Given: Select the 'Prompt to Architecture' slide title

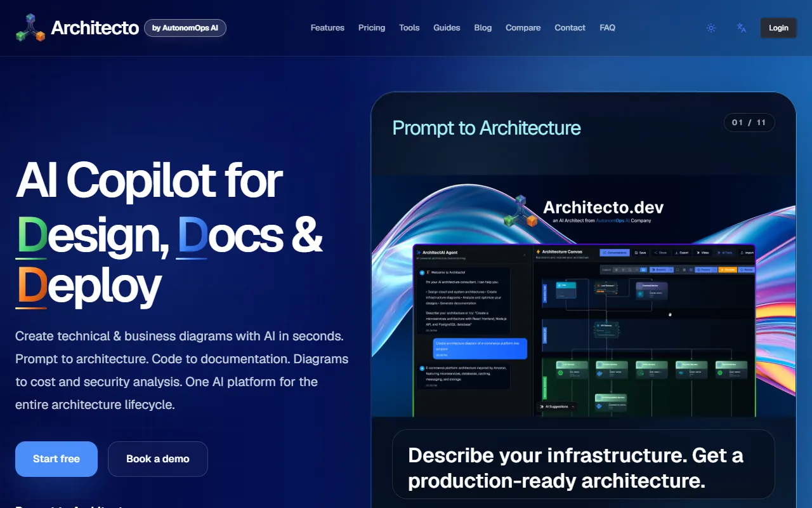Looking at the screenshot, I should [487, 128].
